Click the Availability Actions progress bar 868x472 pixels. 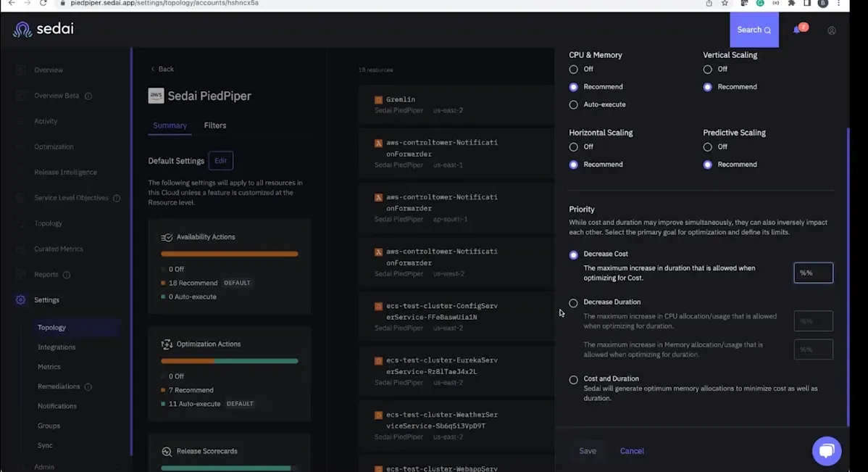(x=229, y=254)
